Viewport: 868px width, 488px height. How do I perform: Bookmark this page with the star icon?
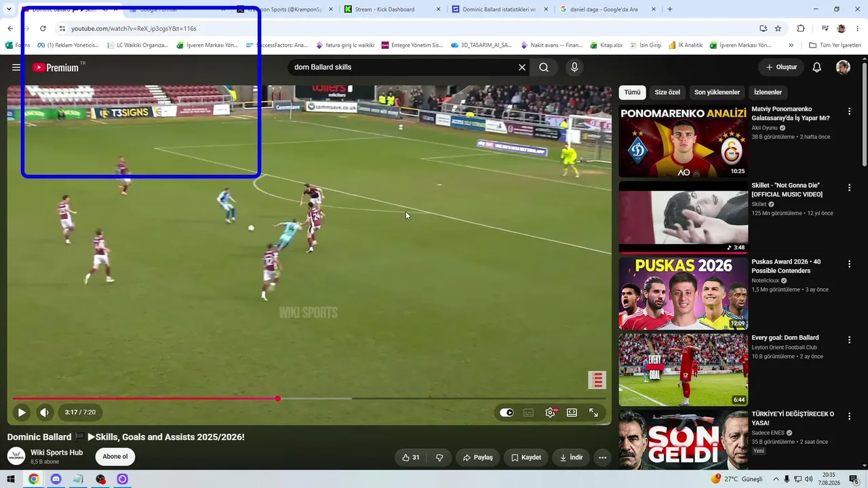click(778, 28)
